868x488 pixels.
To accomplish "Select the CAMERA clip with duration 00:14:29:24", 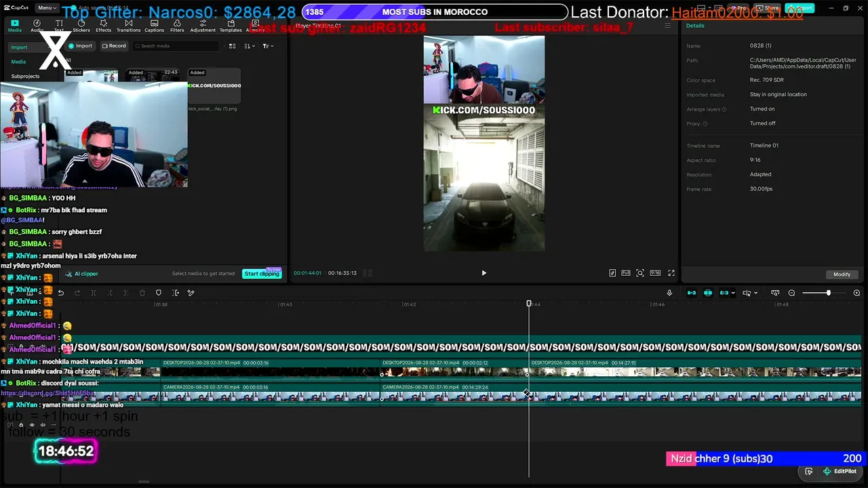I will 620,392.
